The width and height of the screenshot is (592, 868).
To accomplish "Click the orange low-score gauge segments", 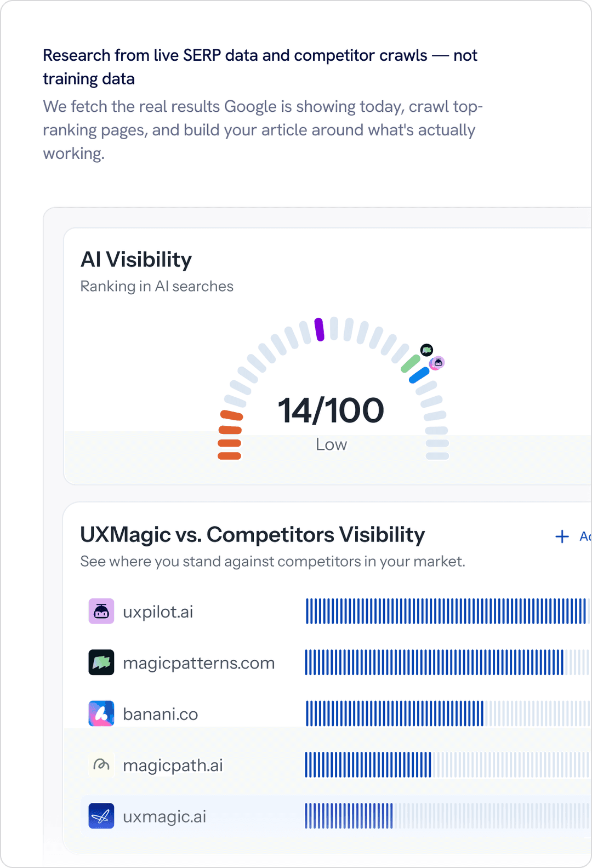I will tap(230, 435).
